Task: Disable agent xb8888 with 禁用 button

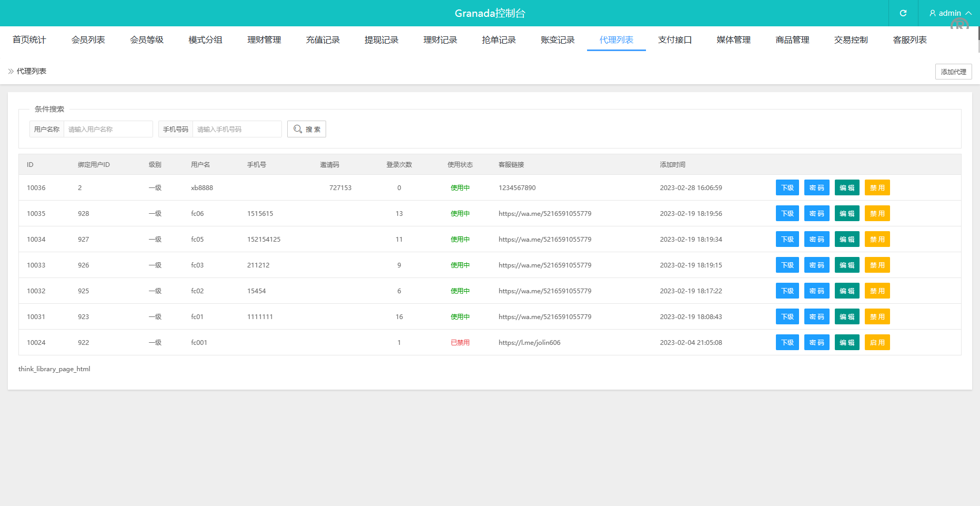Action: coord(877,188)
